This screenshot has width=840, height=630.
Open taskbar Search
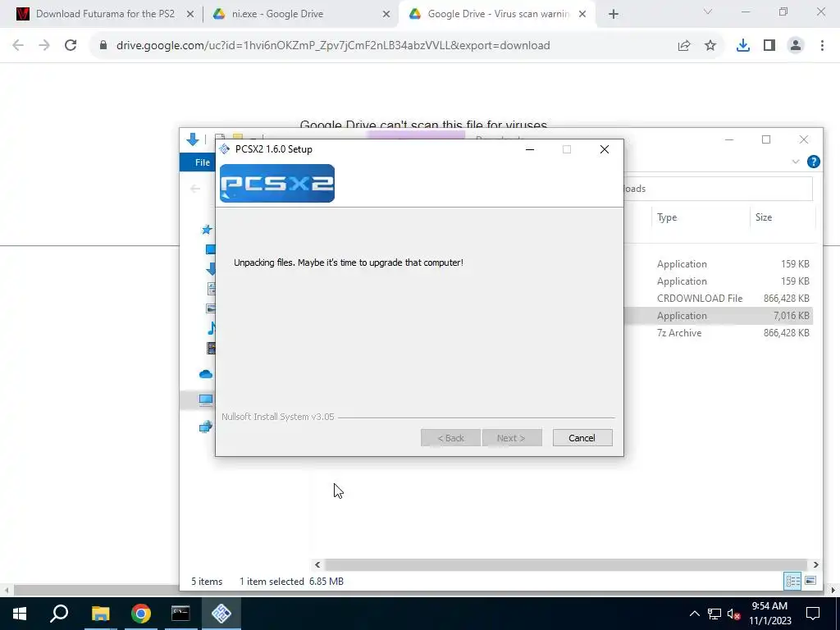(x=59, y=614)
